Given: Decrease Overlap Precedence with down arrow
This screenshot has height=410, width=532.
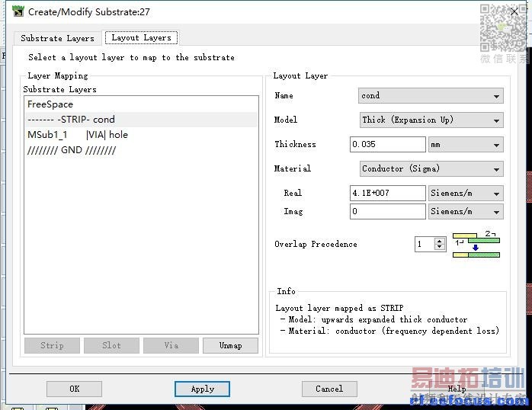Looking at the screenshot, I should pos(440,247).
